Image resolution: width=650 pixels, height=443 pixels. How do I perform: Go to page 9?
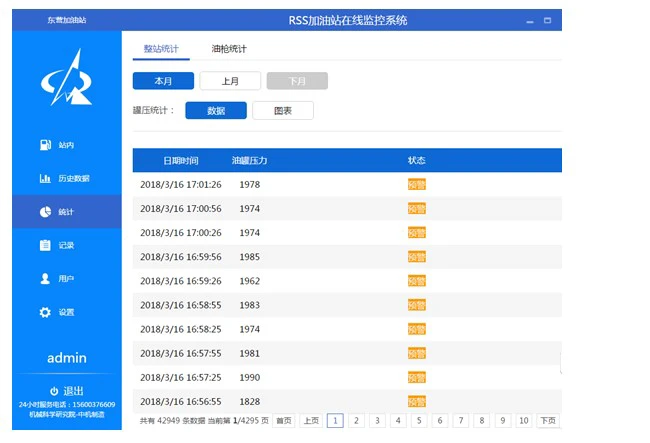click(x=503, y=421)
